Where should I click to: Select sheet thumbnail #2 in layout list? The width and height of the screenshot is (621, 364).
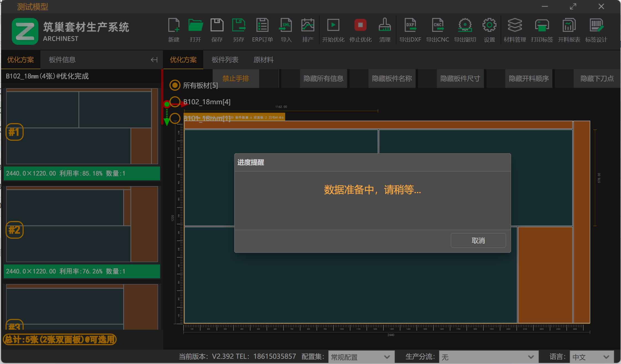pos(82,225)
